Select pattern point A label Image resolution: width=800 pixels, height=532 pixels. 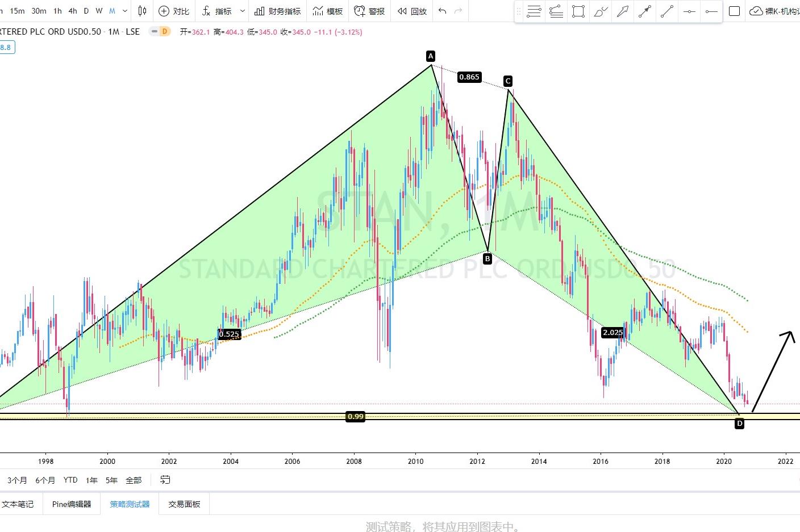click(431, 56)
